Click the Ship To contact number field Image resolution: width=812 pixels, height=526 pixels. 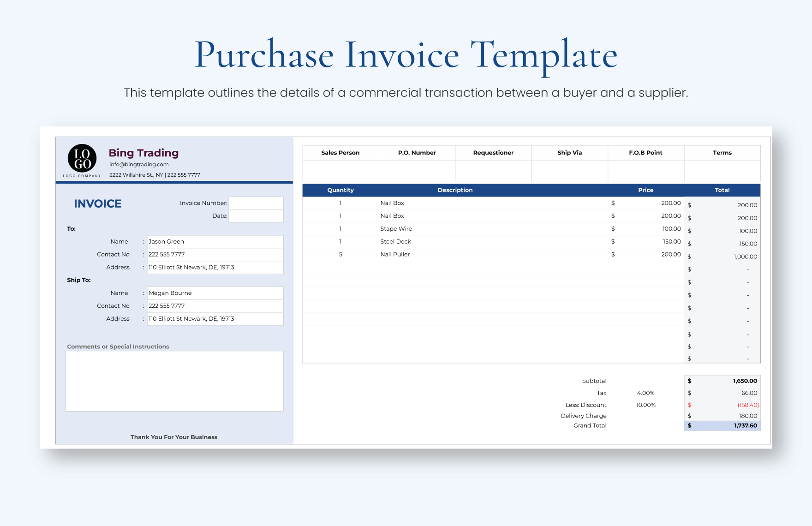215,305
